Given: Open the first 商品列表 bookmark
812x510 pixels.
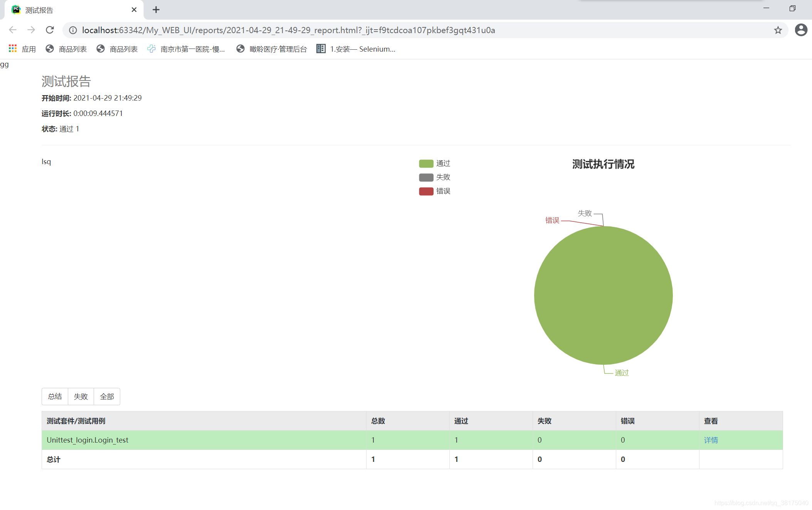Looking at the screenshot, I should (x=66, y=49).
